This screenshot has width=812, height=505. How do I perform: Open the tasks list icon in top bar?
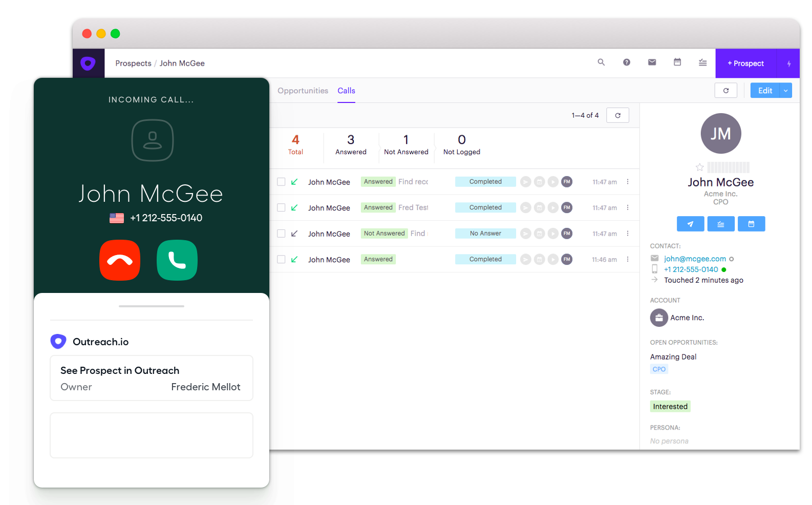click(x=703, y=62)
